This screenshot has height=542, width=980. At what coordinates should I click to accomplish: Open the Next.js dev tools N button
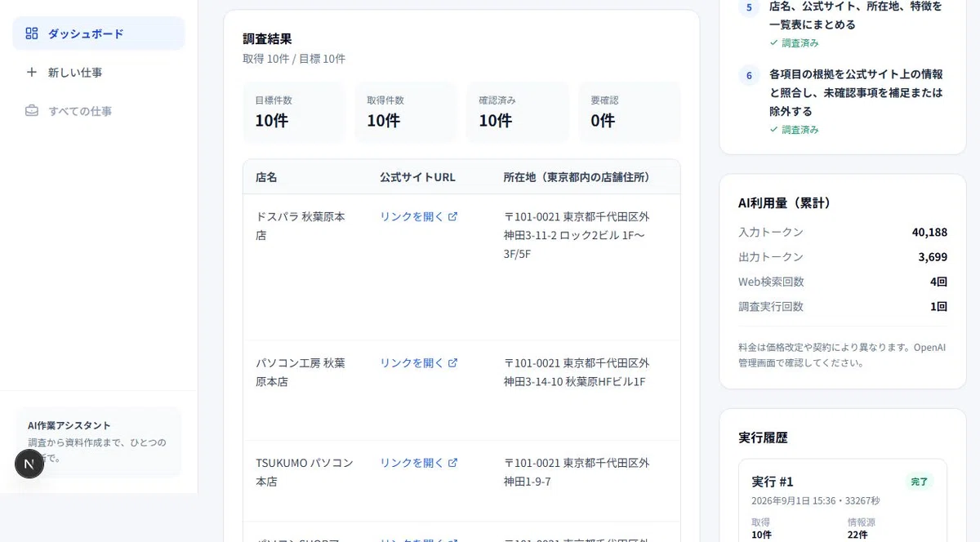[x=29, y=464]
